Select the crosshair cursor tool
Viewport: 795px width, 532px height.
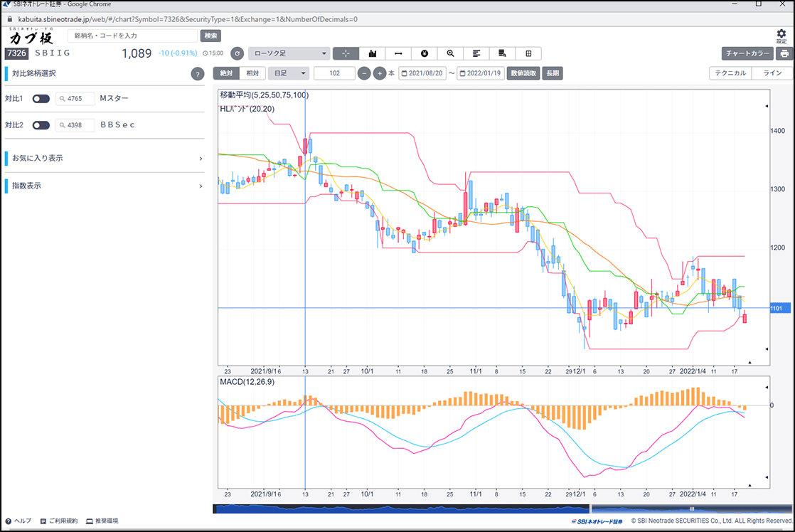tap(346, 53)
